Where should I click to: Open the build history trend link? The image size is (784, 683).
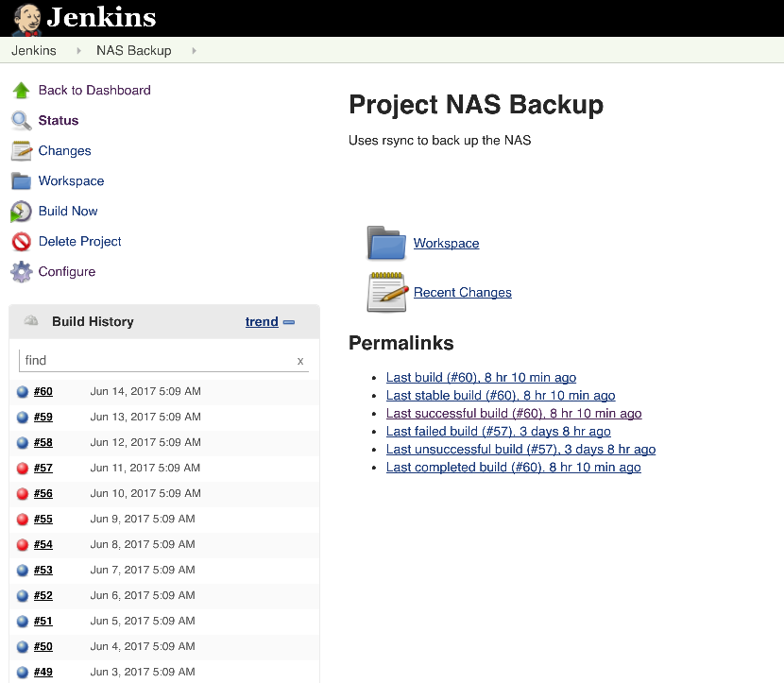[x=262, y=321]
